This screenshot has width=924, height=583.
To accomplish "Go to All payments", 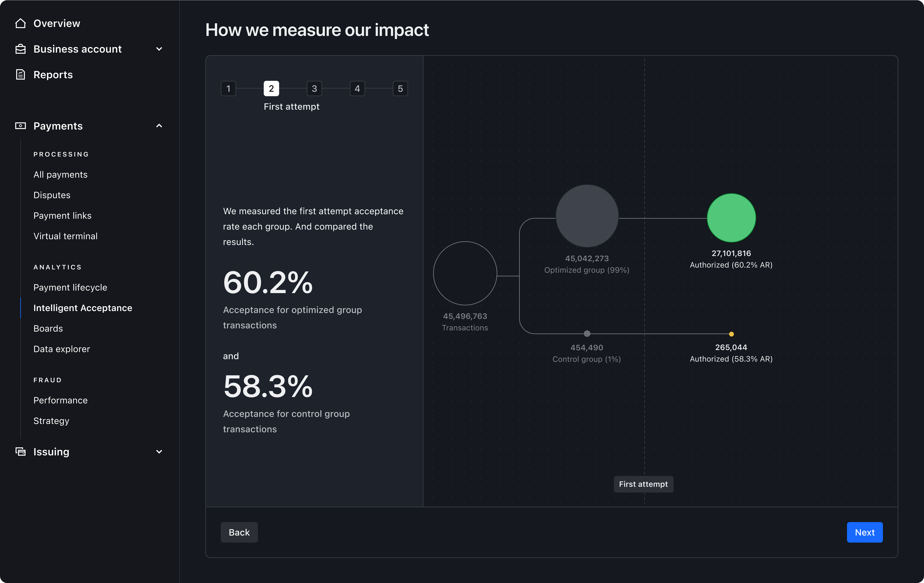I will [60, 174].
